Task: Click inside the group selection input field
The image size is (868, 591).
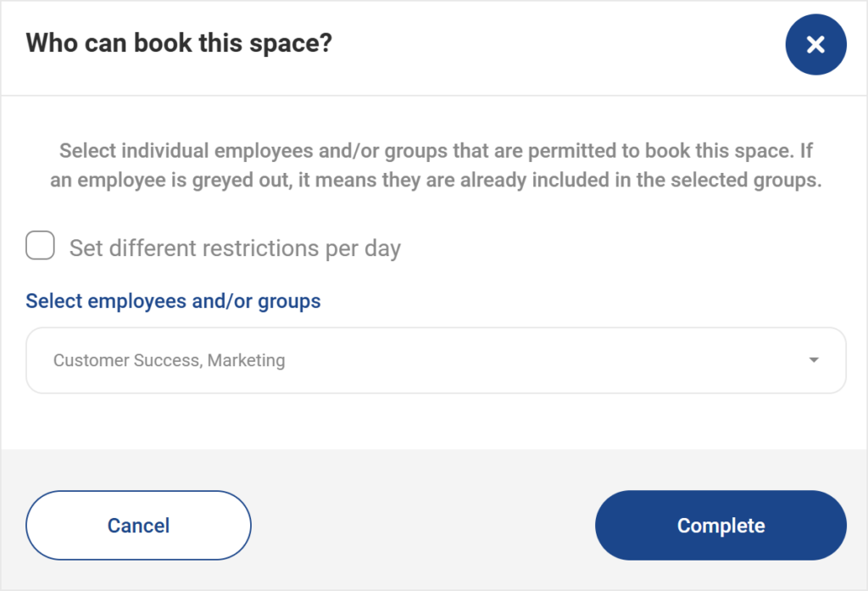Action: [x=339, y=360]
